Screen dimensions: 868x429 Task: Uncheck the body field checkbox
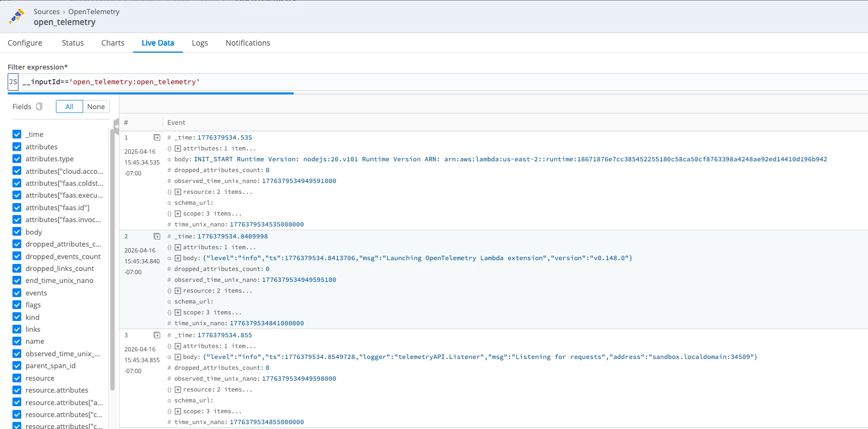(17, 232)
